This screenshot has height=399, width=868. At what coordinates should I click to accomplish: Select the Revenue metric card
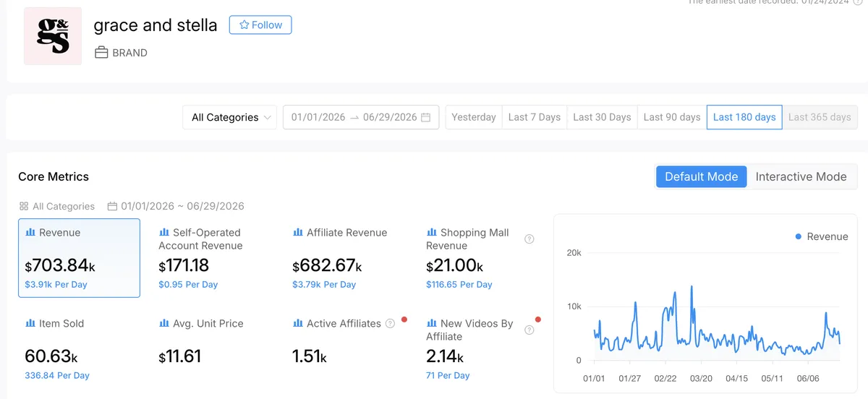click(79, 258)
